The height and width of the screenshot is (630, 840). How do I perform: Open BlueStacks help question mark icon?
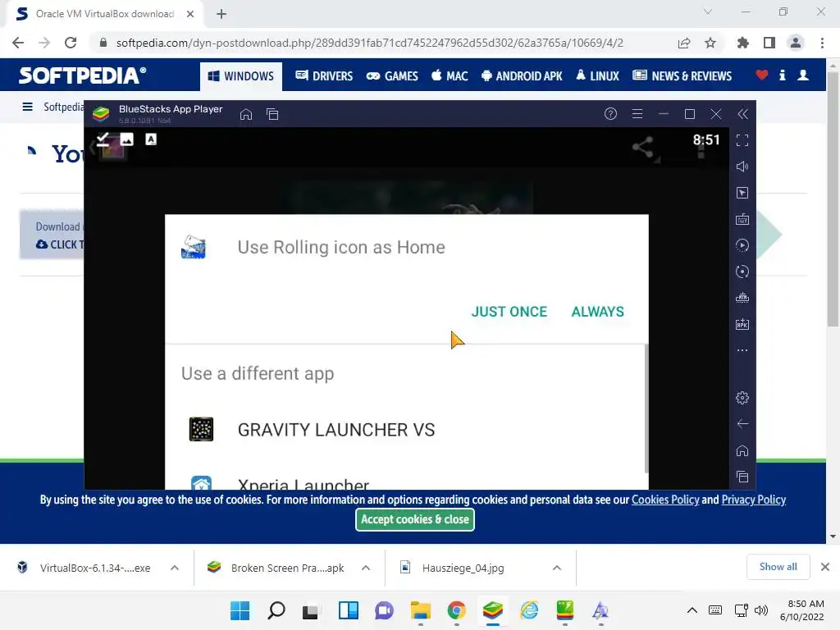click(610, 113)
